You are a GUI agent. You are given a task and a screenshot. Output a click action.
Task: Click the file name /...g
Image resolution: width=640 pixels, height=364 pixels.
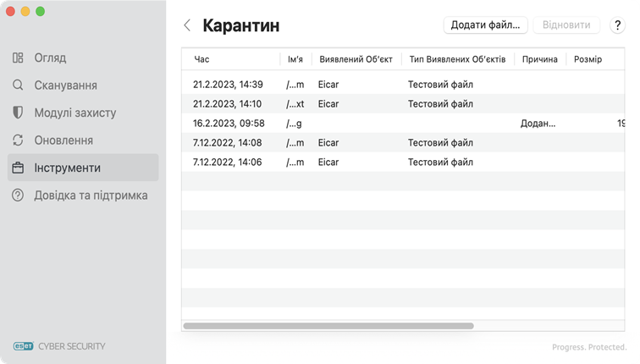coord(294,124)
